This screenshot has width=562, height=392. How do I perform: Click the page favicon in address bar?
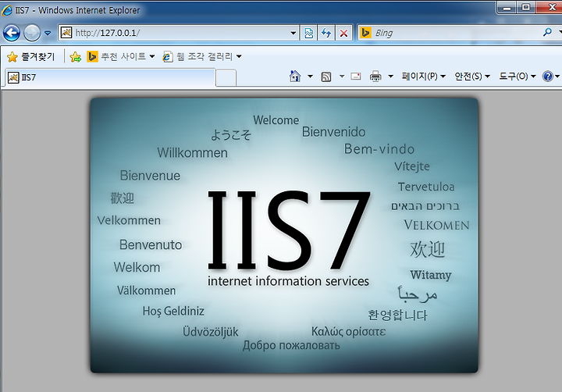66,33
